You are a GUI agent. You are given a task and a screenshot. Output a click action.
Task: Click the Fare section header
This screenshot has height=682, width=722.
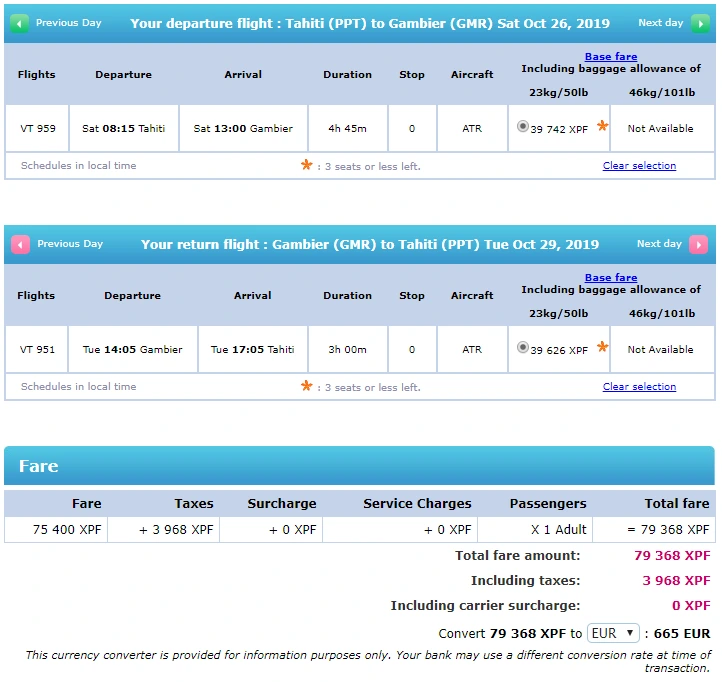tap(360, 466)
